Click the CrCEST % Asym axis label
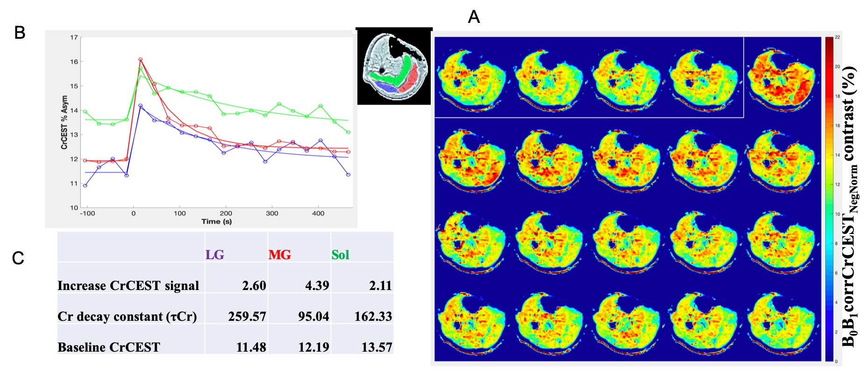The image size is (868, 382). pyautogui.click(x=64, y=122)
